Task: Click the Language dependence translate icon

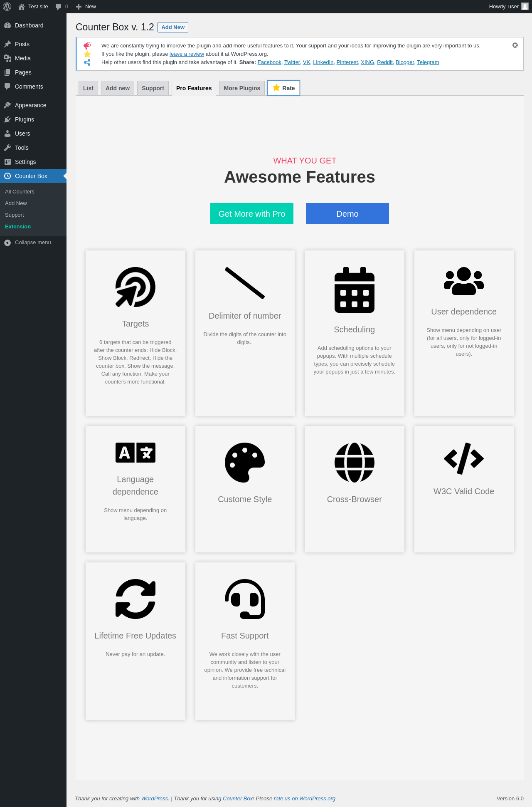Action: pos(135,453)
